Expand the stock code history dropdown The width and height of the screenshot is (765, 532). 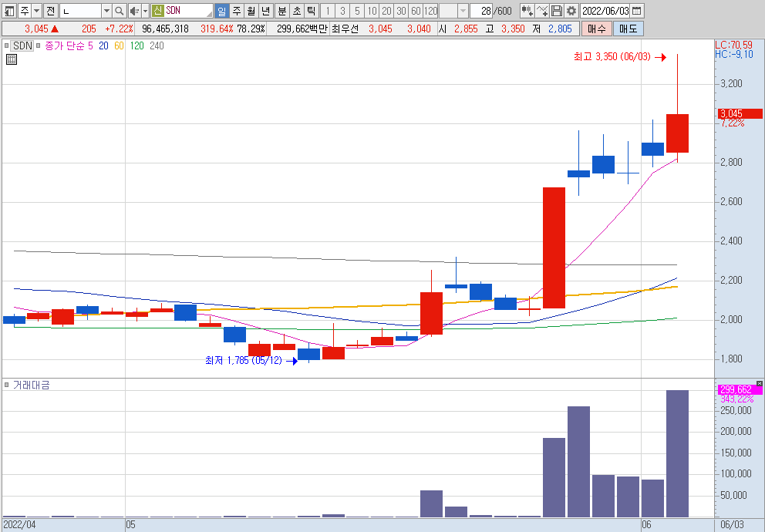(106, 11)
